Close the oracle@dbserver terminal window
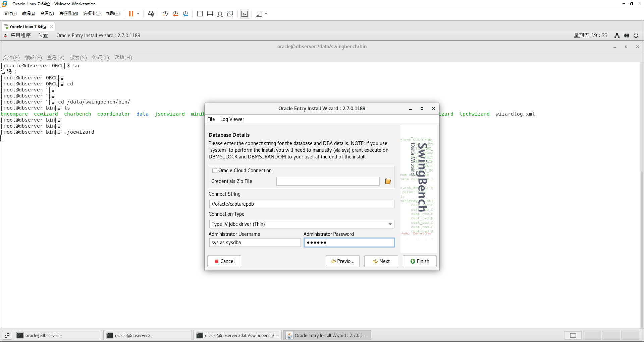The width and height of the screenshot is (644, 342). tap(638, 47)
